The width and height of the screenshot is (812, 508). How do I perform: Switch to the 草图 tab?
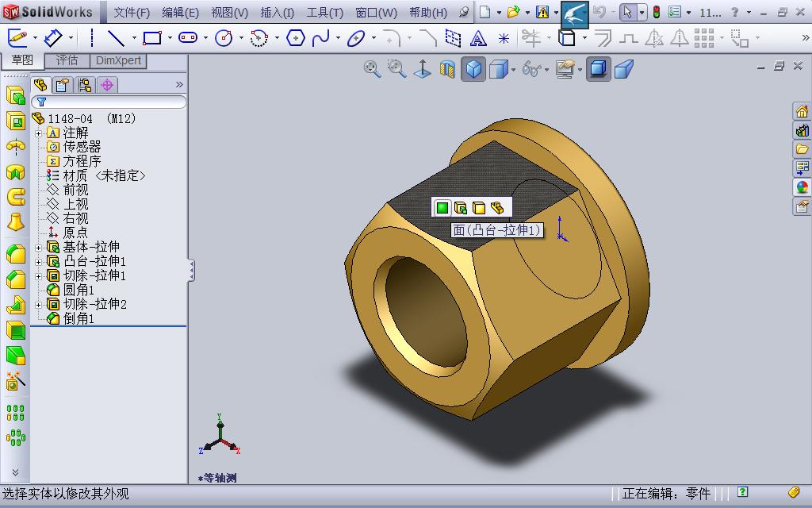(x=21, y=60)
